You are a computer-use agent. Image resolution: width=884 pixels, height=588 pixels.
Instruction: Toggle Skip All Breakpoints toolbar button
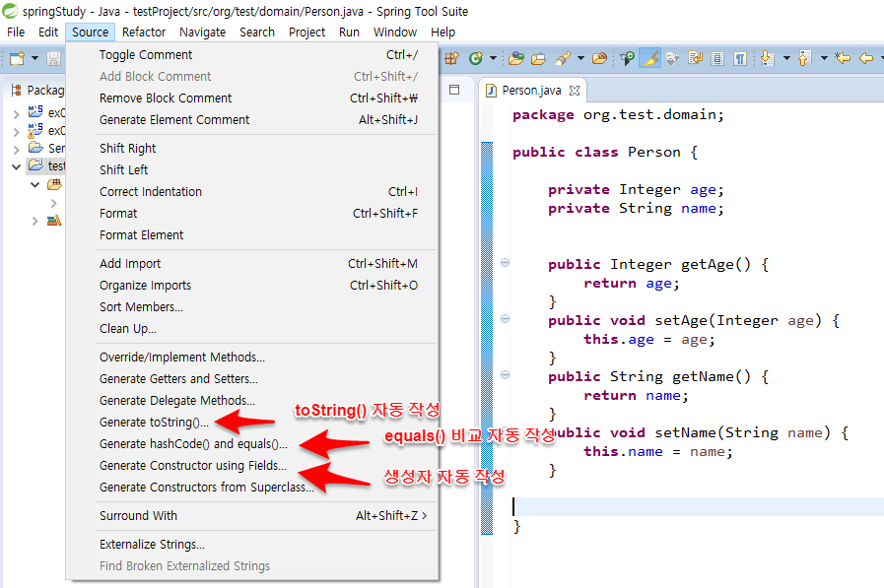pyautogui.click(x=627, y=58)
